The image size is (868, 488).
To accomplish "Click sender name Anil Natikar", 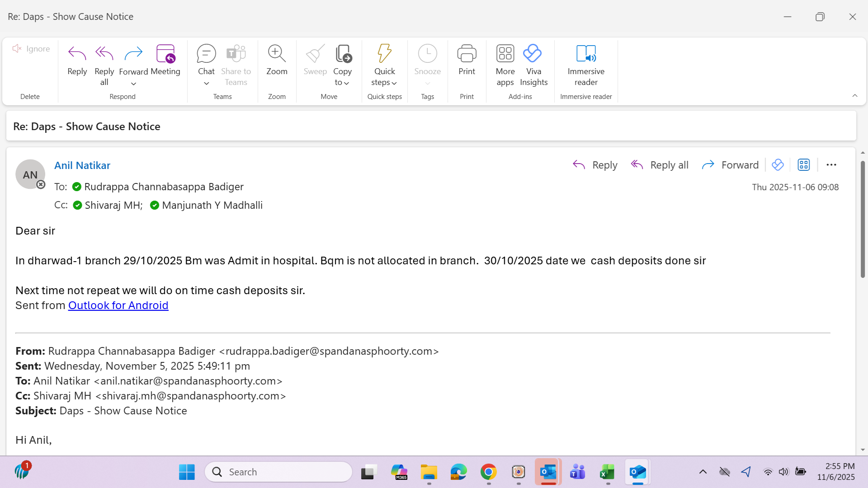I will (x=82, y=165).
